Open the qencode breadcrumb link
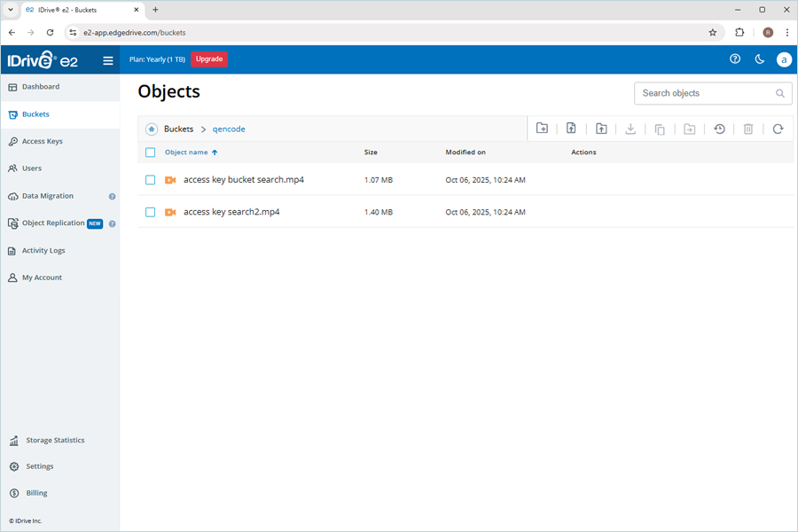 pyautogui.click(x=229, y=129)
